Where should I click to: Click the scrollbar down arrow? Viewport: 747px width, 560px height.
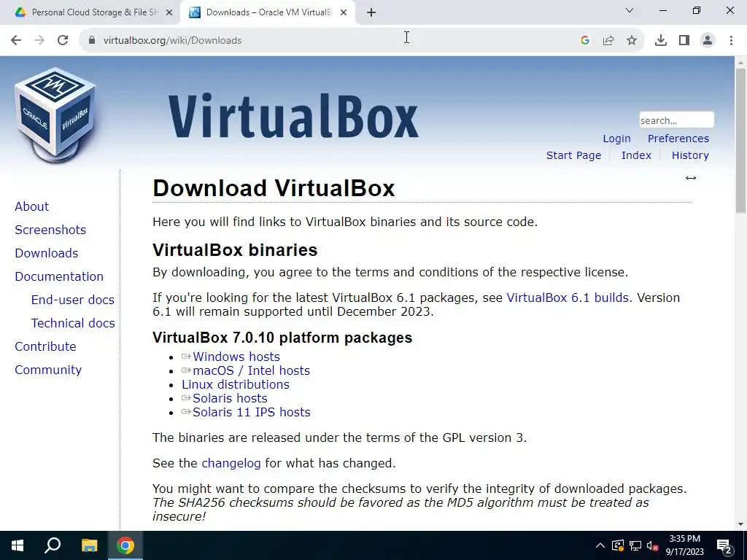(x=741, y=524)
